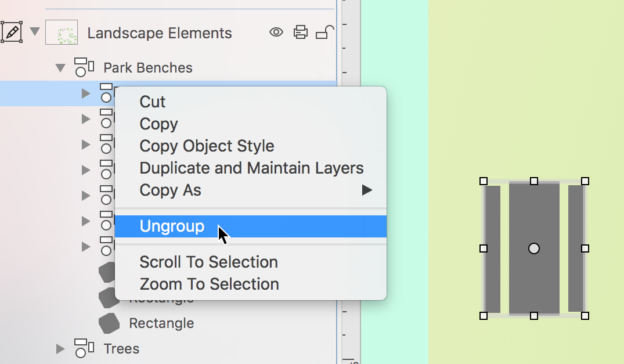The image size is (624, 364).
Task: Click the Trees group icon
Action: 84,348
